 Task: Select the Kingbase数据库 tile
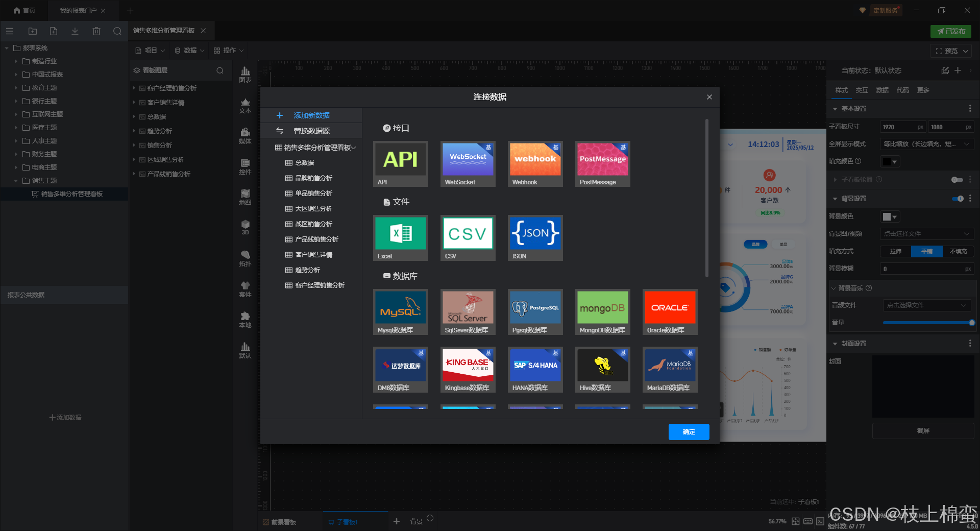468,370
